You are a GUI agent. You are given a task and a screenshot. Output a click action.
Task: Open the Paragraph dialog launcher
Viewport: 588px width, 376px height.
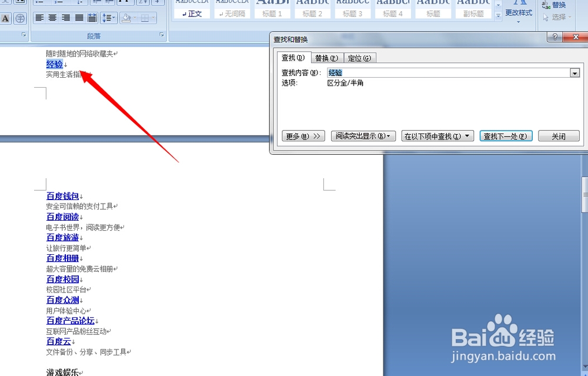pyautogui.click(x=162, y=35)
